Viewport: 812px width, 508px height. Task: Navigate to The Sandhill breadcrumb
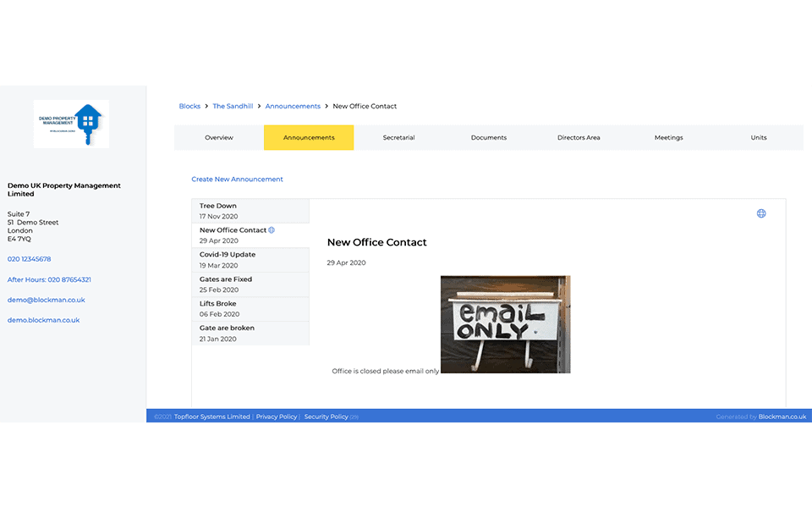(x=233, y=107)
